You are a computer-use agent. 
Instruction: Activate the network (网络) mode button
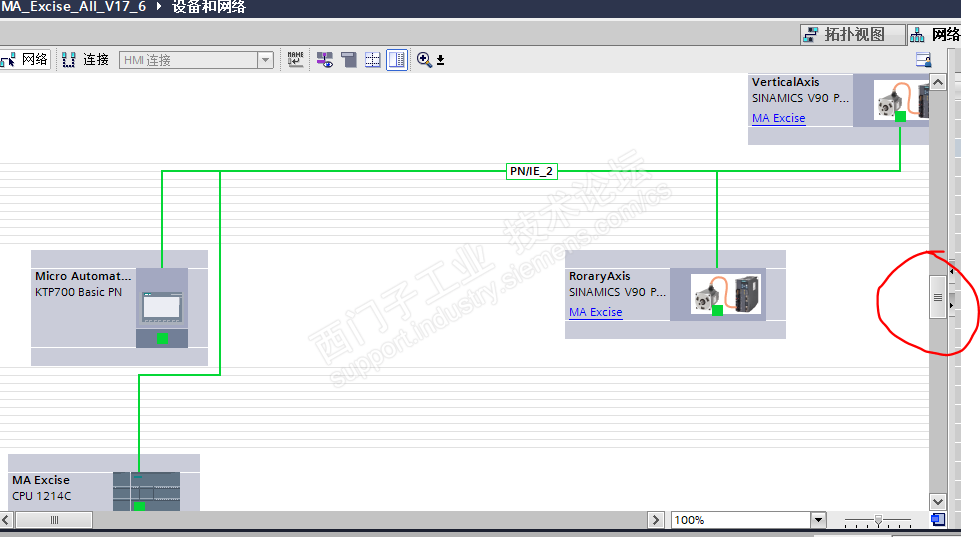[24, 59]
